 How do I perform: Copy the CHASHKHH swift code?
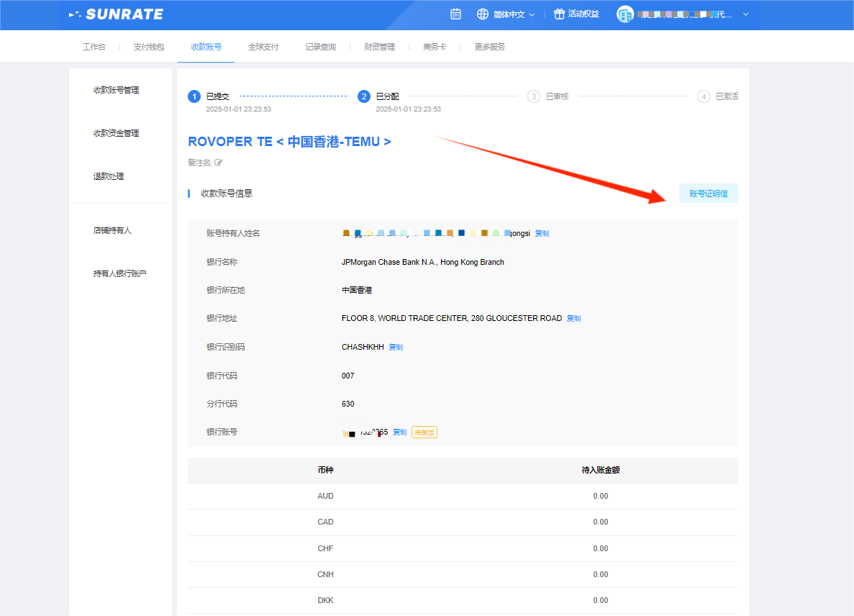pos(396,347)
